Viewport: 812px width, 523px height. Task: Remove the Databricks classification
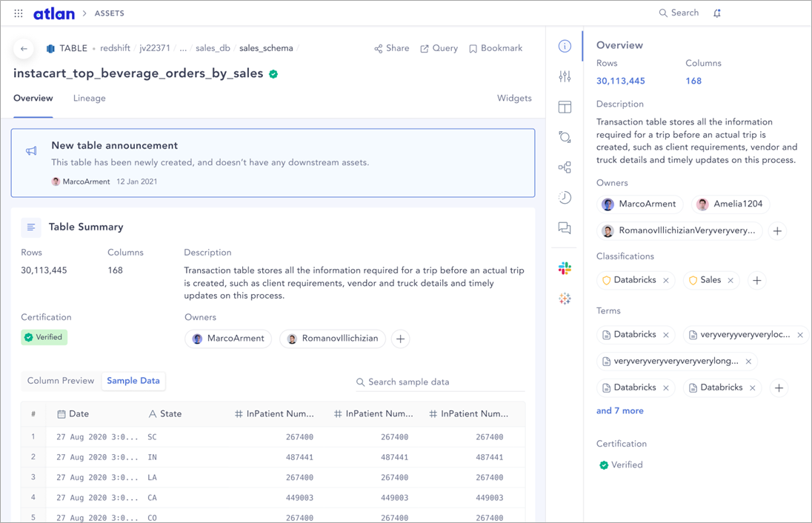coord(666,281)
